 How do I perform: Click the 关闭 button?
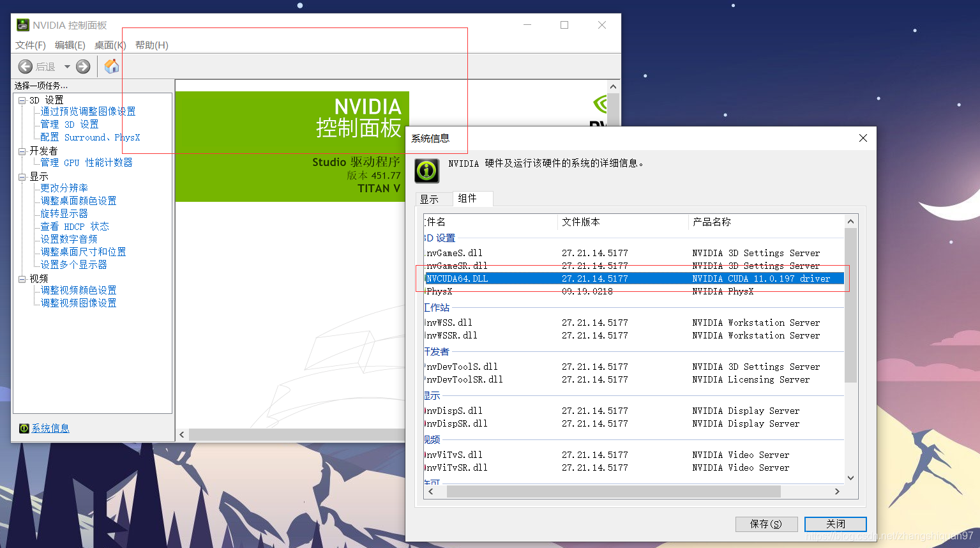[x=836, y=524]
